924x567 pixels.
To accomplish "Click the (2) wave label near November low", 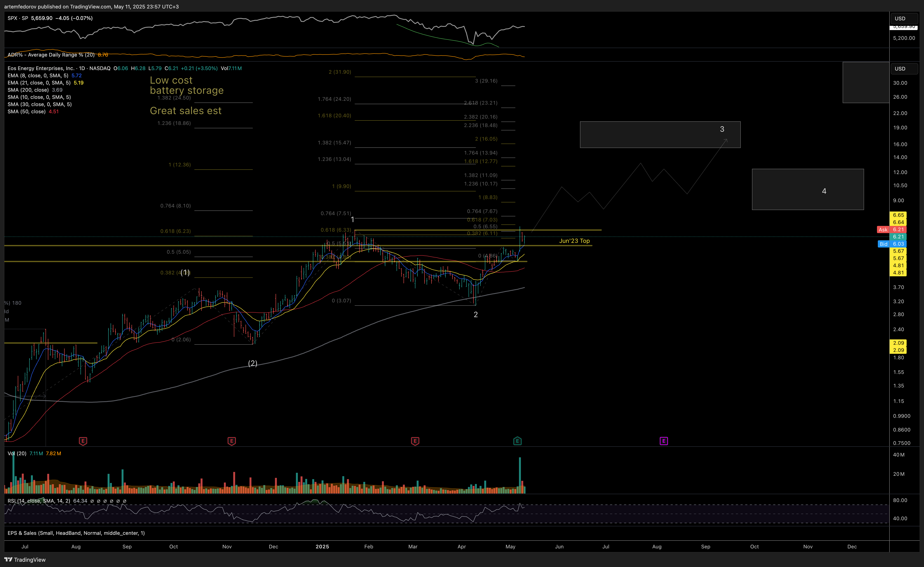I will pos(253,363).
